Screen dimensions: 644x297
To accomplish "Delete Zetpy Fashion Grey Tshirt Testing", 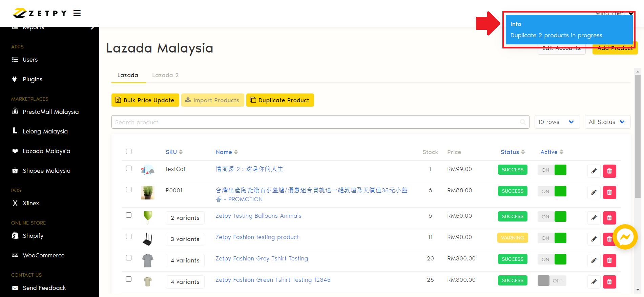I will pos(609,260).
